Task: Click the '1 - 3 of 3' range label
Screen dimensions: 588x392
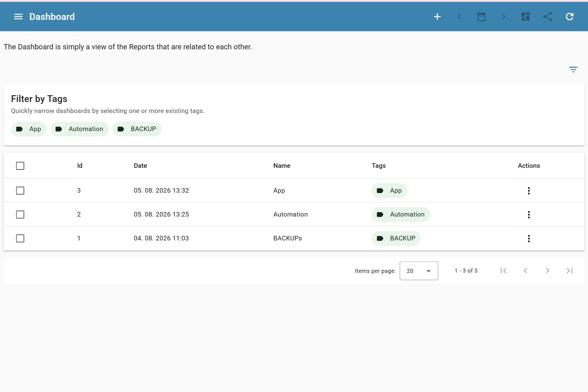Action: [466, 271]
